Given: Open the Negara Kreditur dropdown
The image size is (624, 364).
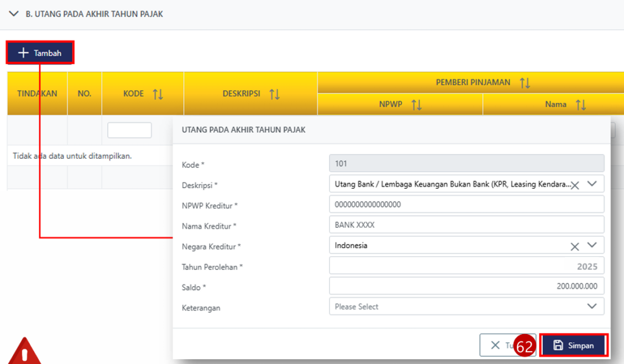Looking at the screenshot, I should point(592,245).
